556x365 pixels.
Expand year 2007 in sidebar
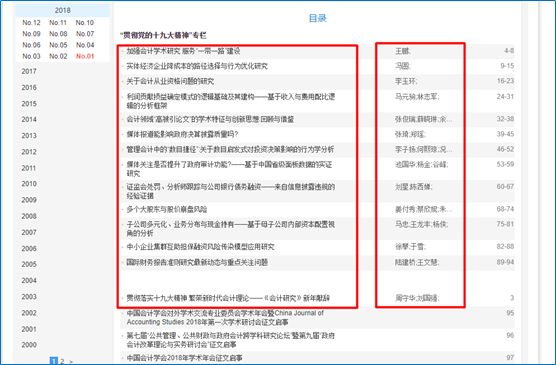tap(29, 232)
